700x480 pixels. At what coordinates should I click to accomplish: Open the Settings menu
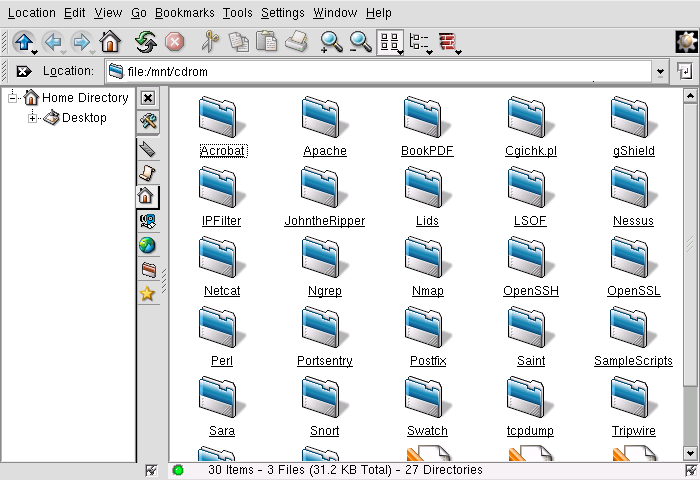pos(282,13)
